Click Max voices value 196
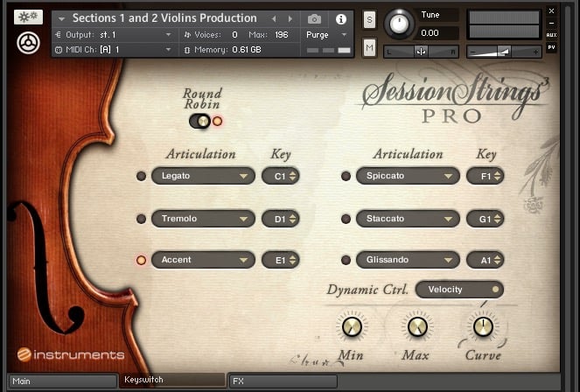 [x=282, y=35]
